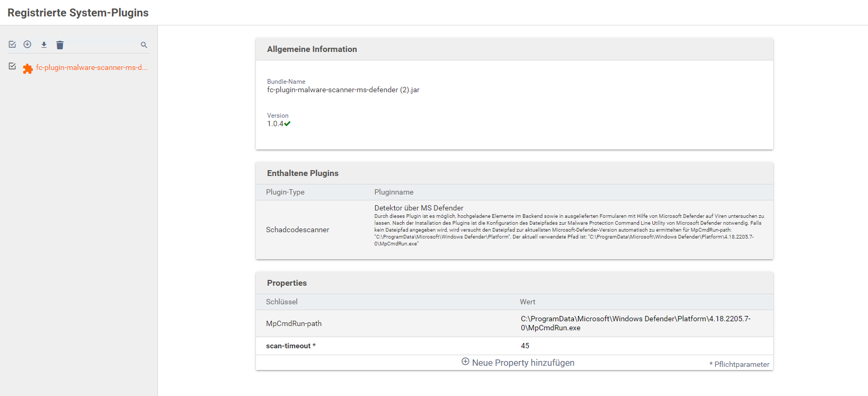This screenshot has width=868, height=396.
Task: Click the add plugin plus icon
Action: coord(28,45)
